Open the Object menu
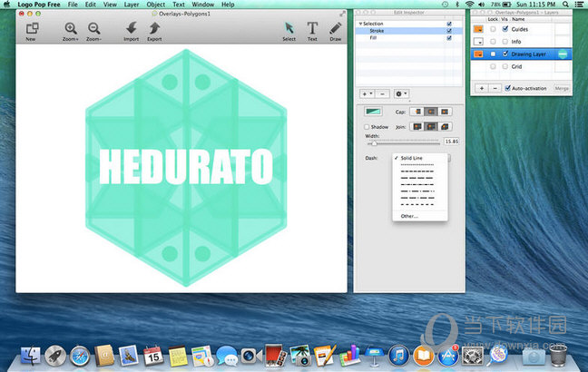Image resolution: width=588 pixels, height=372 pixels. pyautogui.click(x=156, y=5)
